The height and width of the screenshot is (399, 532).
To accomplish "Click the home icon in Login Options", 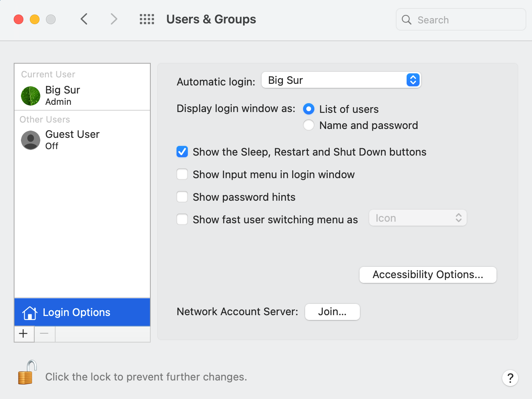I will point(30,312).
